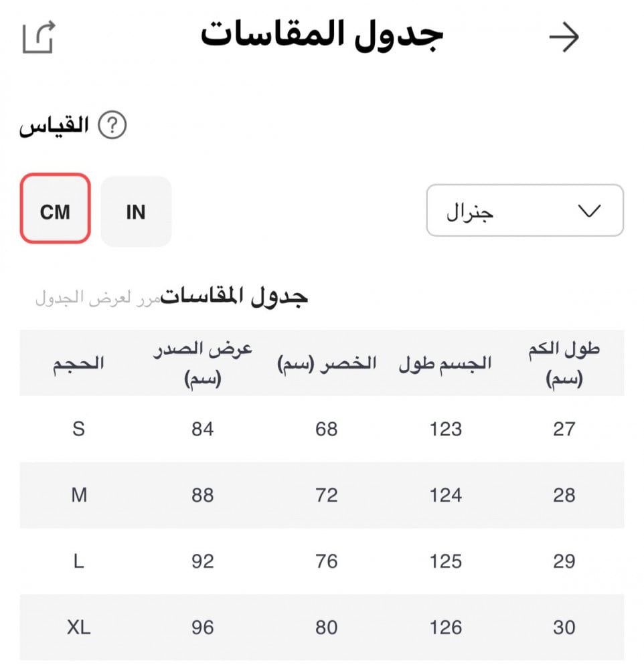Tap the القياس label
Viewport: 644px width, 669px height.
pos(54,126)
